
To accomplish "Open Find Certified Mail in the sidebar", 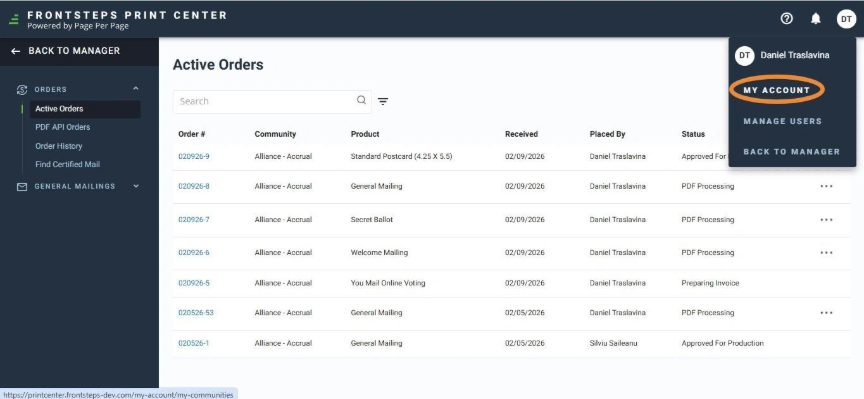I will (x=68, y=164).
